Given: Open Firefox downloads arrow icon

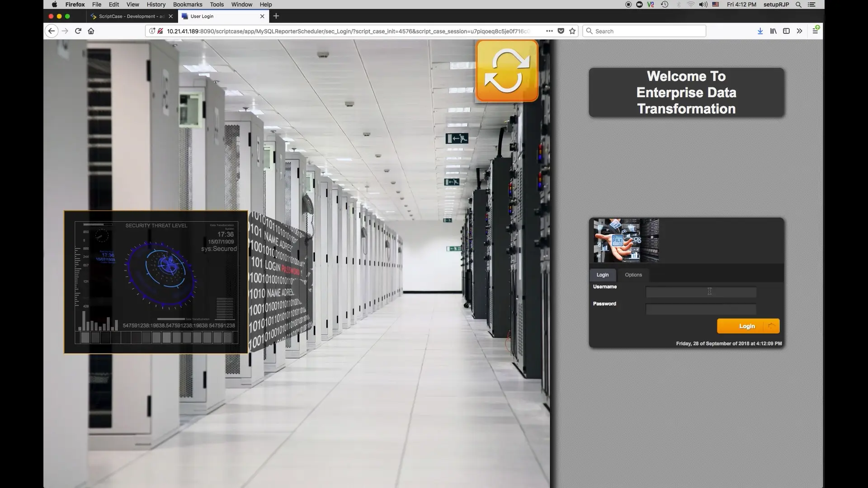Looking at the screenshot, I should pos(760,31).
